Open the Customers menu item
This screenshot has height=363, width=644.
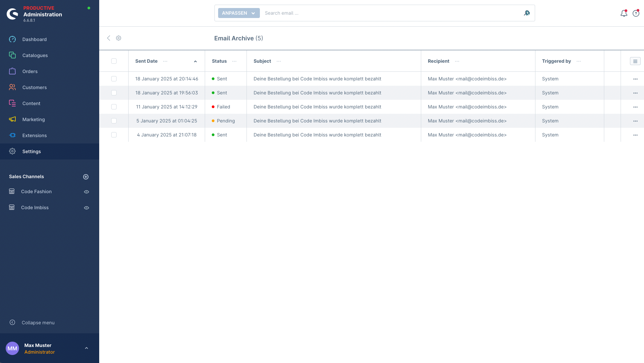click(x=49, y=87)
